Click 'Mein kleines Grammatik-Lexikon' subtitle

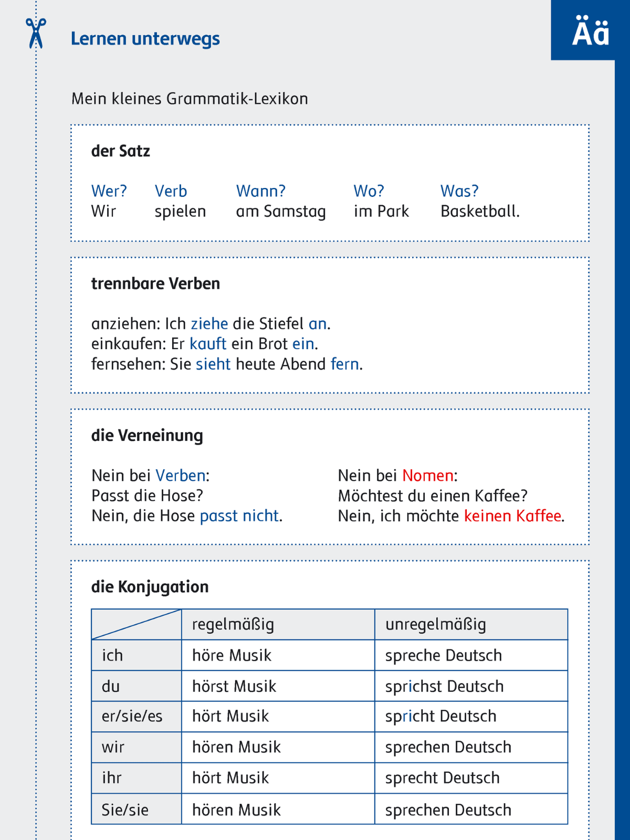pyautogui.click(x=190, y=99)
